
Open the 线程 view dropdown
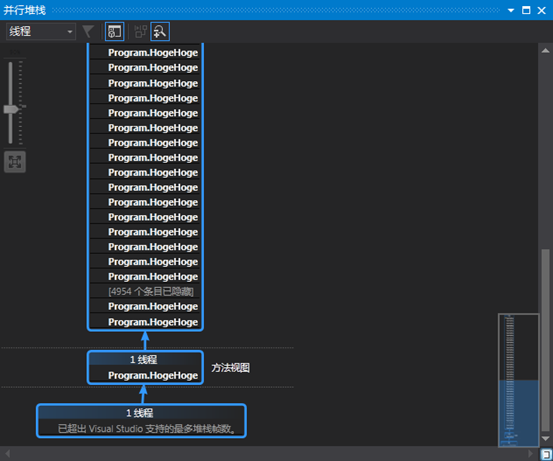coord(41,31)
